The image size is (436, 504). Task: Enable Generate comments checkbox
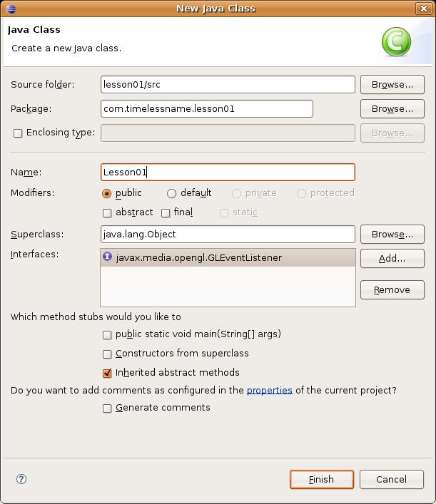pyautogui.click(x=107, y=408)
